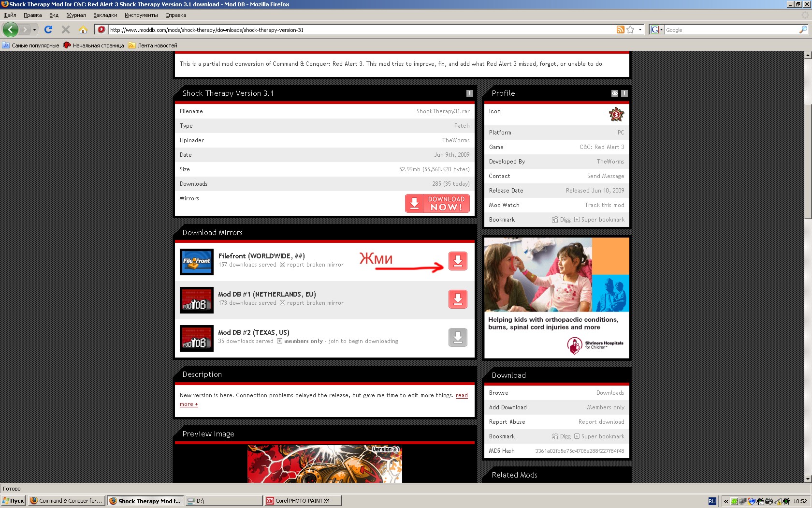The width and height of the screenshot is (812, 508).
Task: Click the Track this mod link
Action: [x=604, y=205]
